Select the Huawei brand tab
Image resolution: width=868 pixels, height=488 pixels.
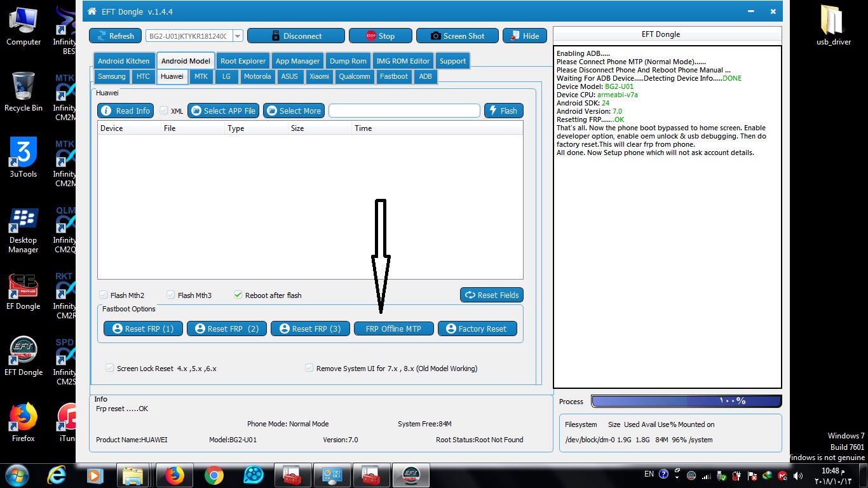point(172,76)
